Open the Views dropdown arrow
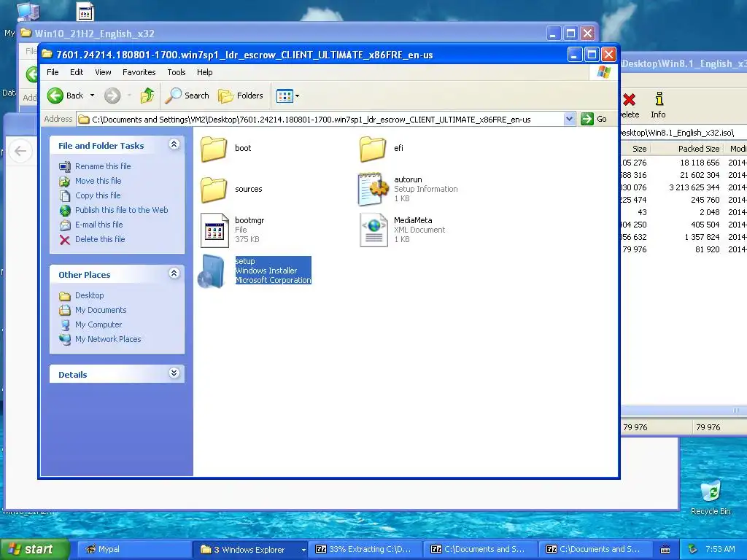Viewport: 747px width, 560px height. [298, 96]
